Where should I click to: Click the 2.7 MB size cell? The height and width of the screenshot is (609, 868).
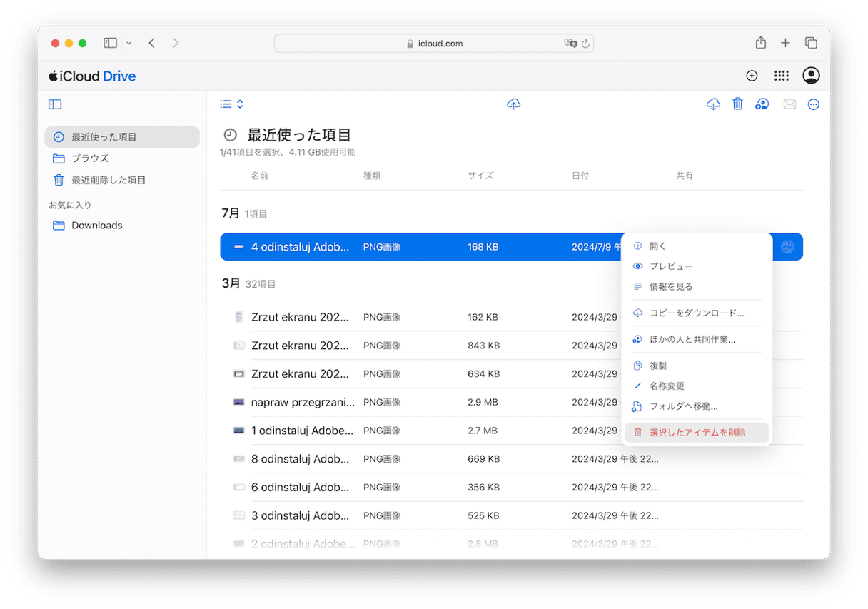point(483,431)
